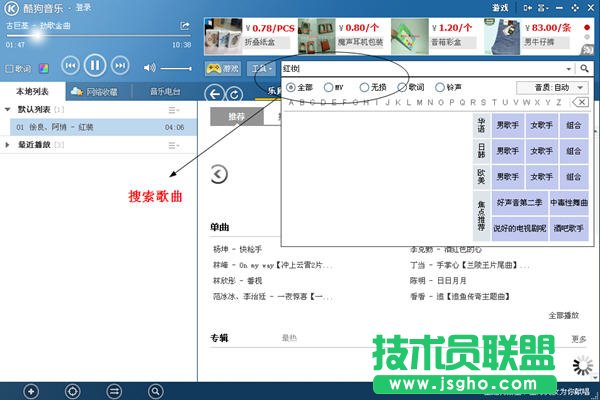
Task: Click the 全部播放 link
Action: [x=563, y=316]
